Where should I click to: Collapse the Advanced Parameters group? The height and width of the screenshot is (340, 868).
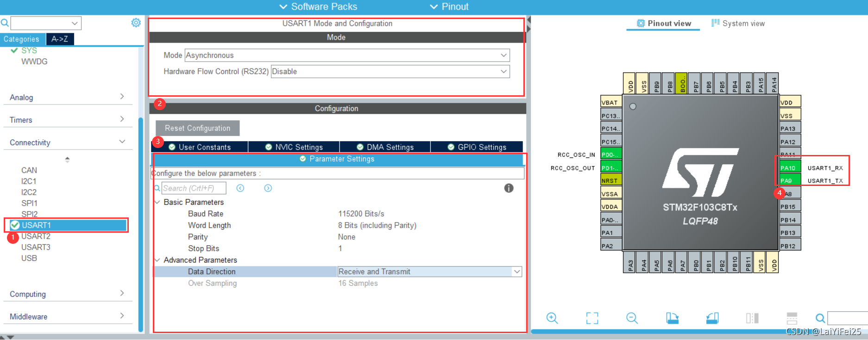click(157, 260)
